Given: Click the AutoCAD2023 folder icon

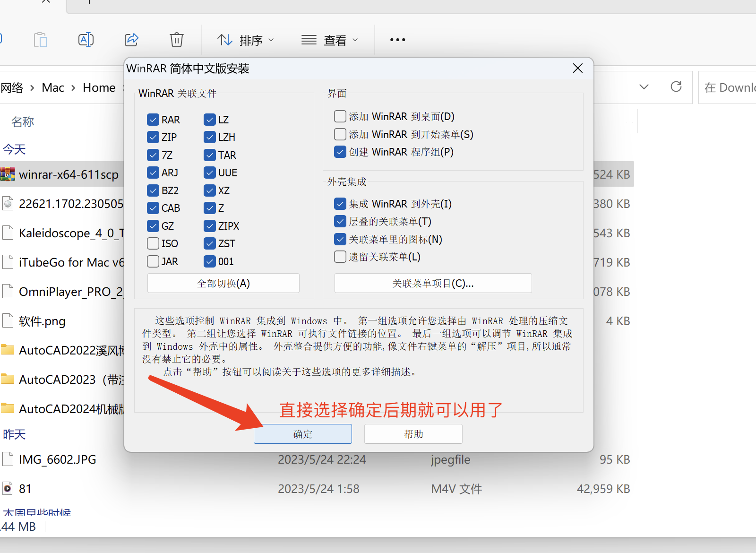Looking at the screenshot, I should (8, 380).
